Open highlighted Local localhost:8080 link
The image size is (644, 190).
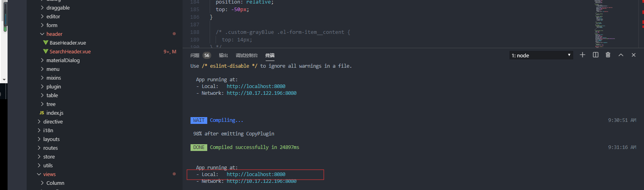(256, 174)
